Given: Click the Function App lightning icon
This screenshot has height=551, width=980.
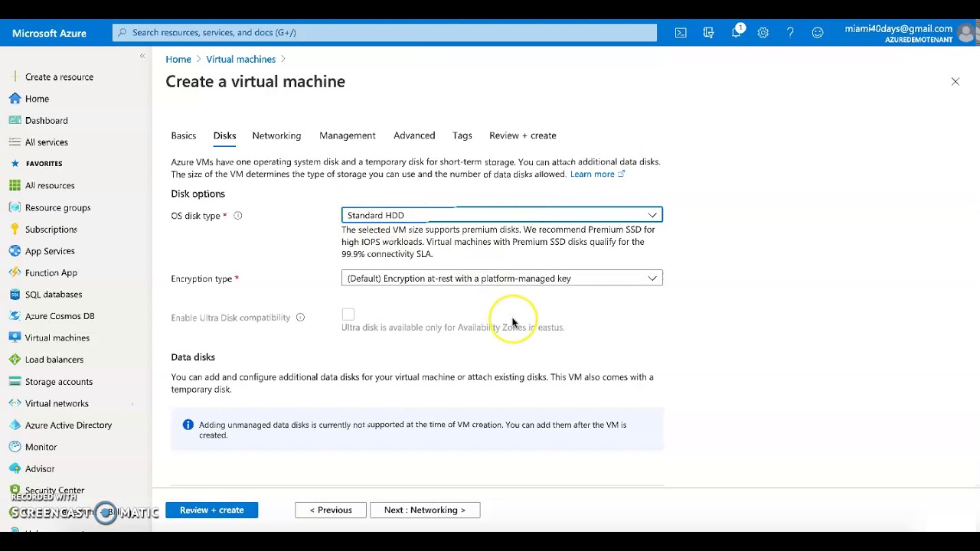Looking at the screenshot, I should click(15, 272).
